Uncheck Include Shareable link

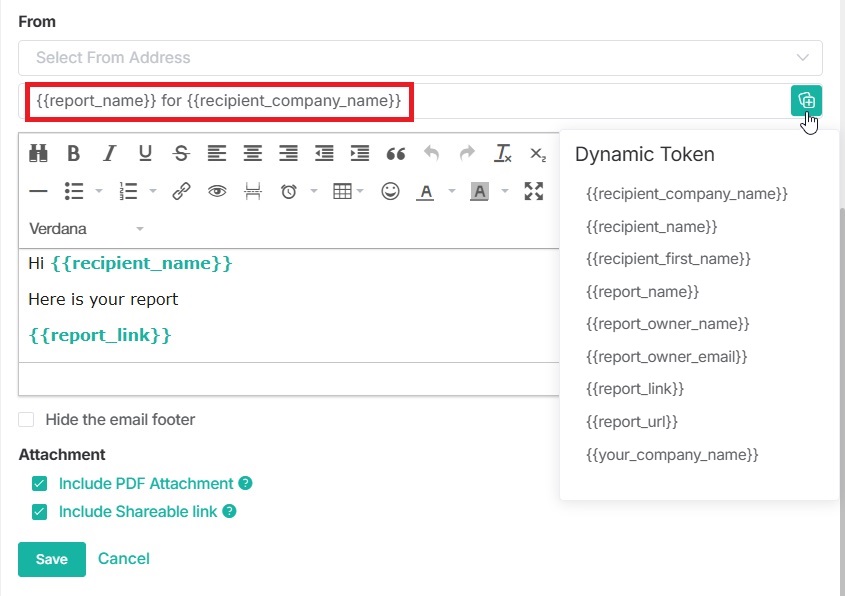click(x=40, y=512)
